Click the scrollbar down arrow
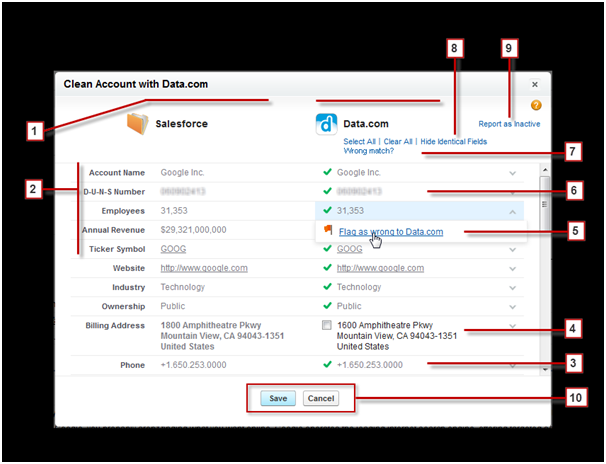The image size is (606, 464). tap(545, 370)
